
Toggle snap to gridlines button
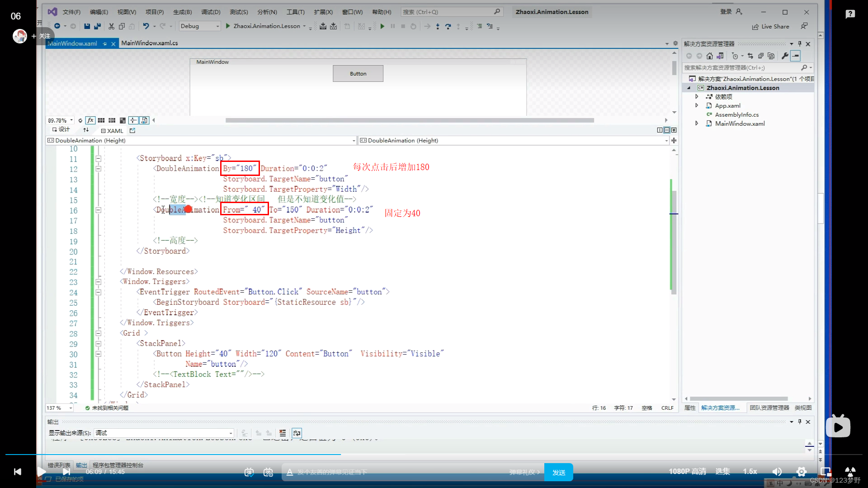112,120
